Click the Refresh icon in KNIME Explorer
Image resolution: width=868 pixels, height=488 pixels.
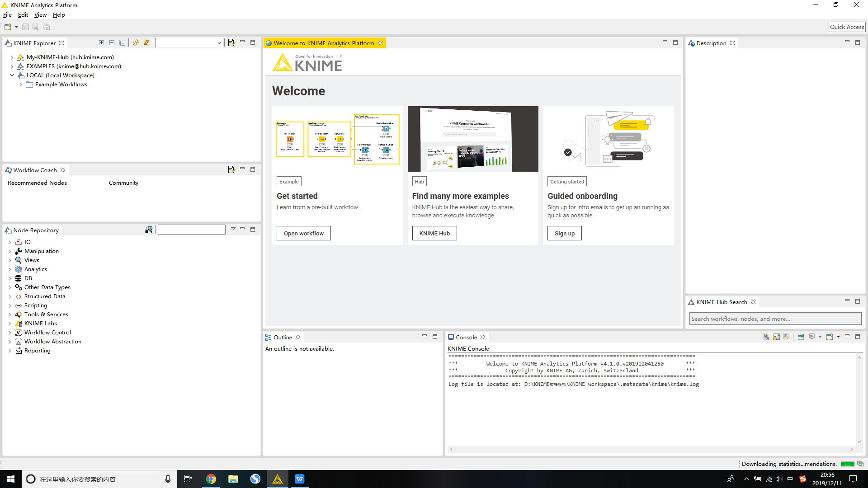(136, 43)
